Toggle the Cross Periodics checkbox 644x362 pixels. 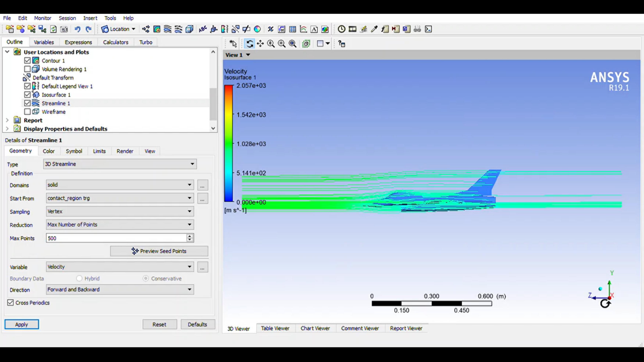click(10, 302)
